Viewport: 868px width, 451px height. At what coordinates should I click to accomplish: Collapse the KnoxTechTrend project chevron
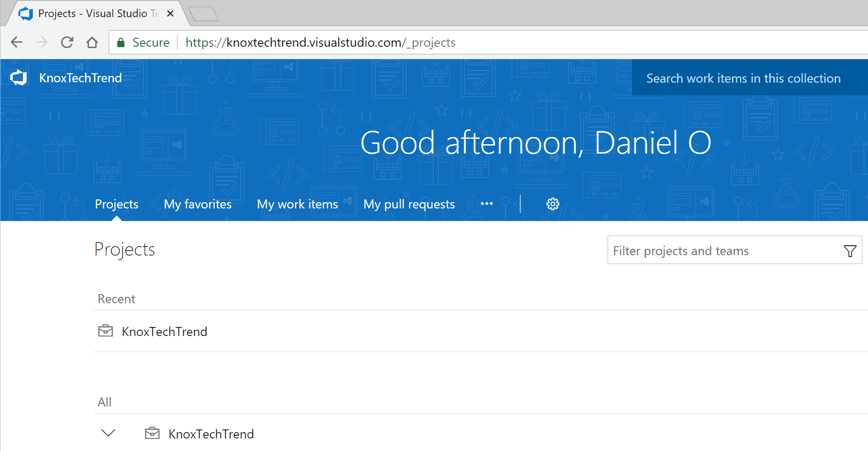[108, 433]
